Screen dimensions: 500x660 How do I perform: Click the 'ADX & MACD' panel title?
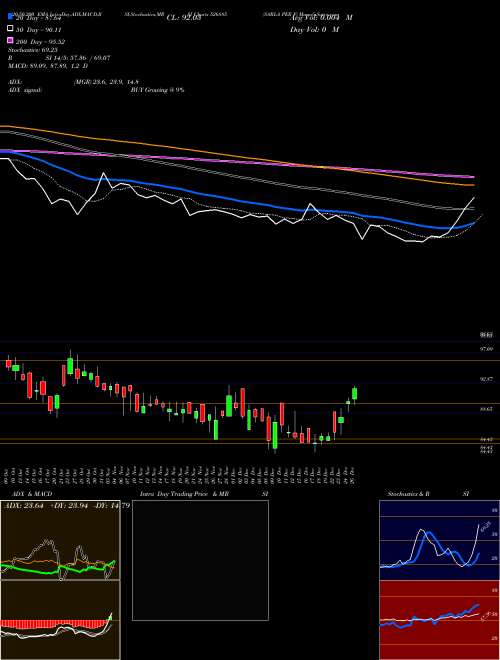click(x=32, y=494)
